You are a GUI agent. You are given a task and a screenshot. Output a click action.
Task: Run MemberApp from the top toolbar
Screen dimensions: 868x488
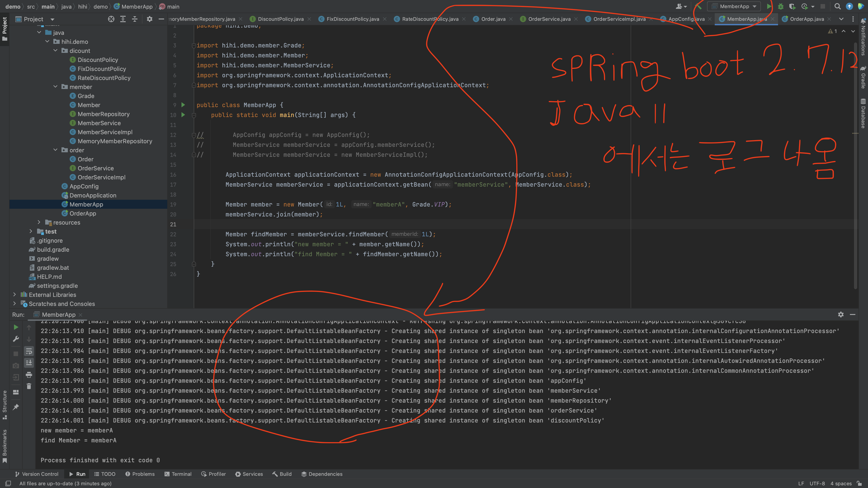(769, 6)
